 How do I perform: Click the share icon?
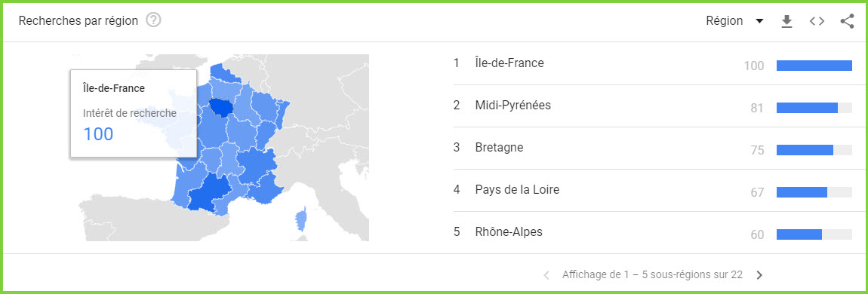click(847, 21)
